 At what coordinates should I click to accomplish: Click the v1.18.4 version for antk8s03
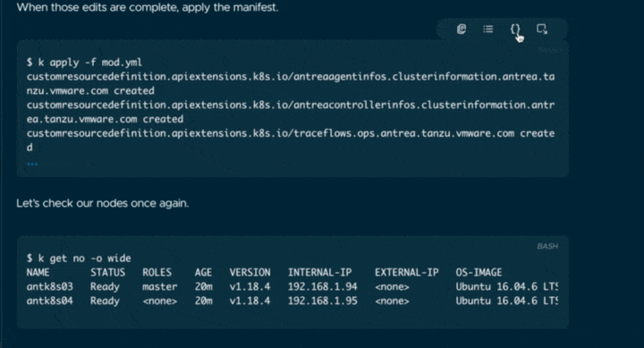coord(250,287)
